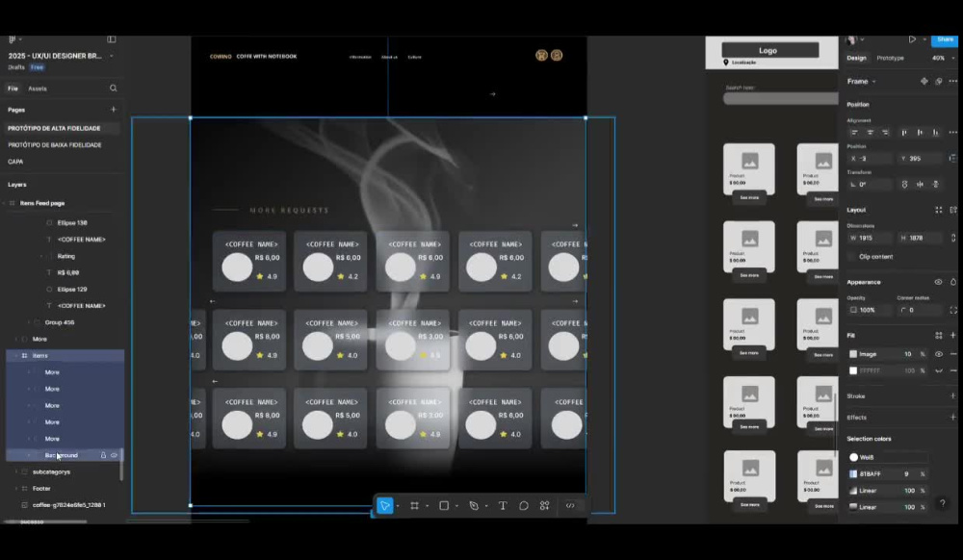The height and width of the screenshot is (560, 963).
Task: Expand the Footer layer
Action: pyautogui.click(x=16, y=488)
